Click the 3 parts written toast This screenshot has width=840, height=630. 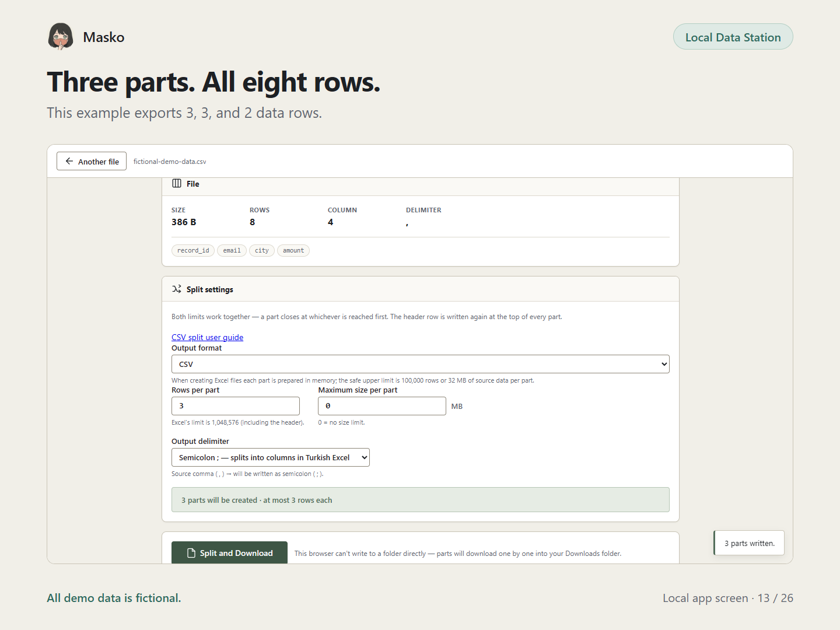(749, 543)
